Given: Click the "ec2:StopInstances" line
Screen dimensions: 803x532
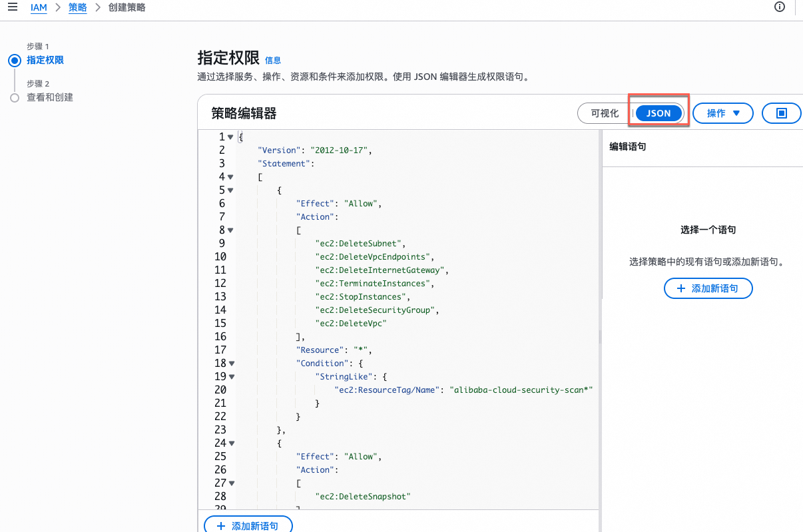Looking at the screenshot, I should pos(363,296).
